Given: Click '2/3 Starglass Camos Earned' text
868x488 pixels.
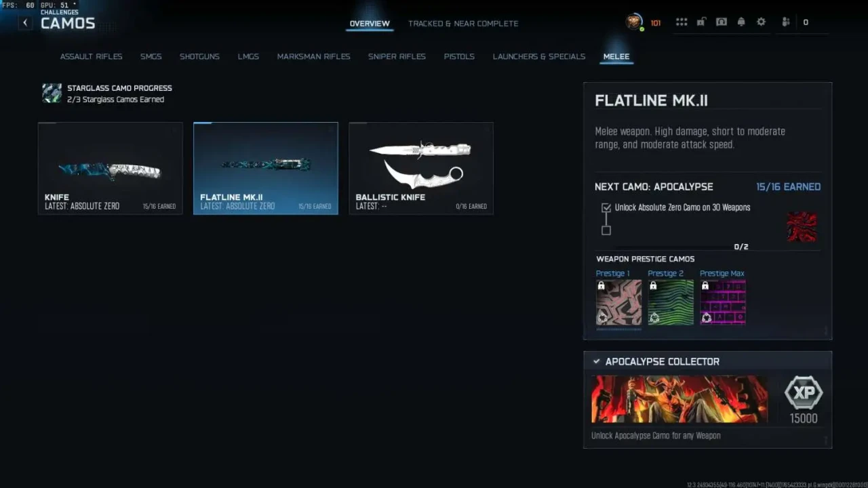Looking at the screenshot, I should pos(115,100).
